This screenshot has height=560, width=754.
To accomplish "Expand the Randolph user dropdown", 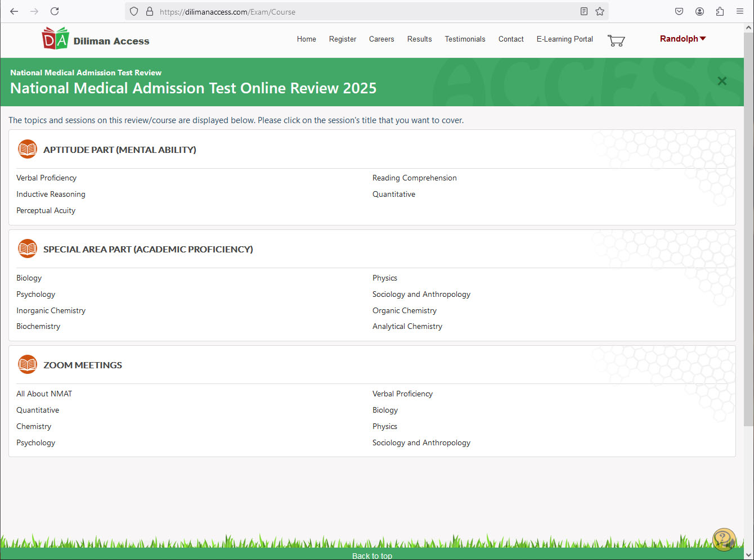I will pos(683,39).
